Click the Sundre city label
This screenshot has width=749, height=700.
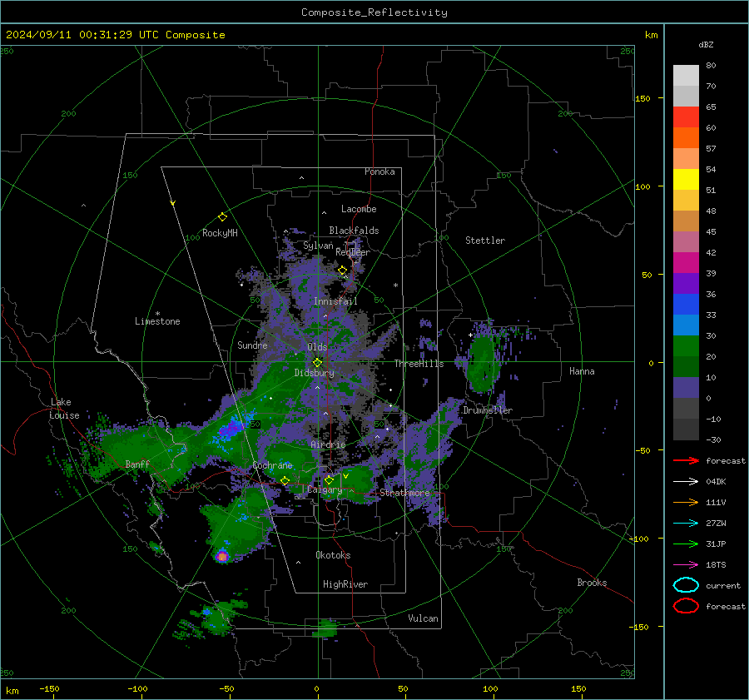(x=252, y=345)
